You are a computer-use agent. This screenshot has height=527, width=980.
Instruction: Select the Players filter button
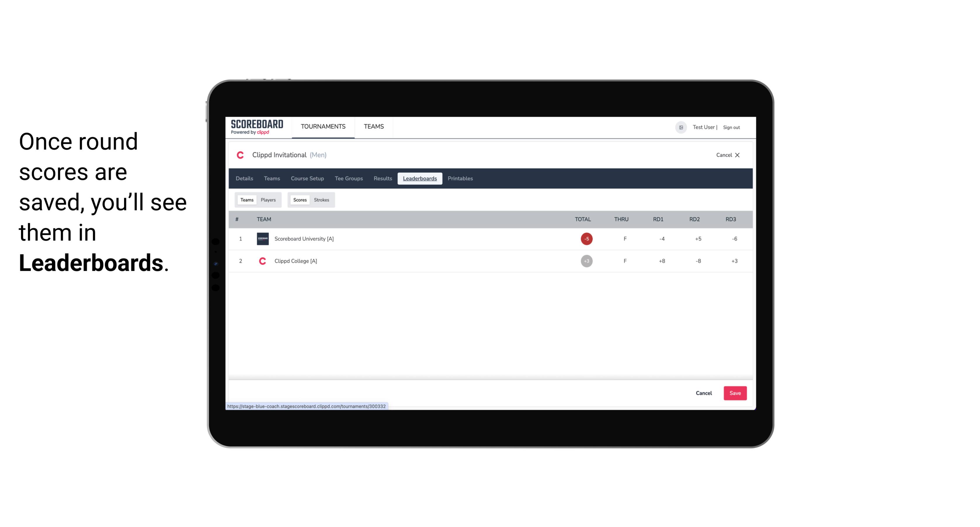coord(268,200)
